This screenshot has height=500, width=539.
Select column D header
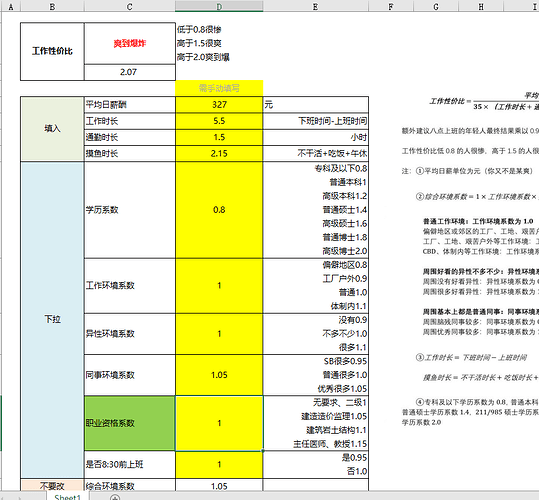coord(219,6)
